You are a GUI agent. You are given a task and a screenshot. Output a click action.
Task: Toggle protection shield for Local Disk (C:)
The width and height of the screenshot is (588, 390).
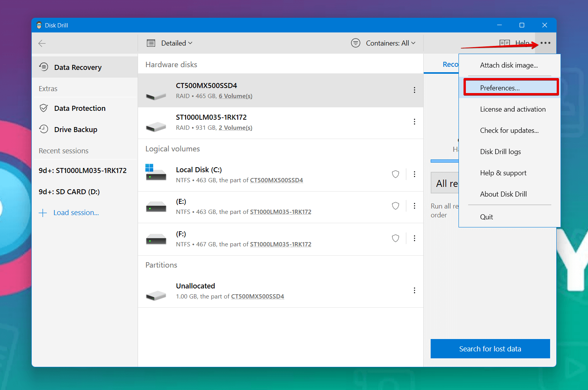click(395, 174)
